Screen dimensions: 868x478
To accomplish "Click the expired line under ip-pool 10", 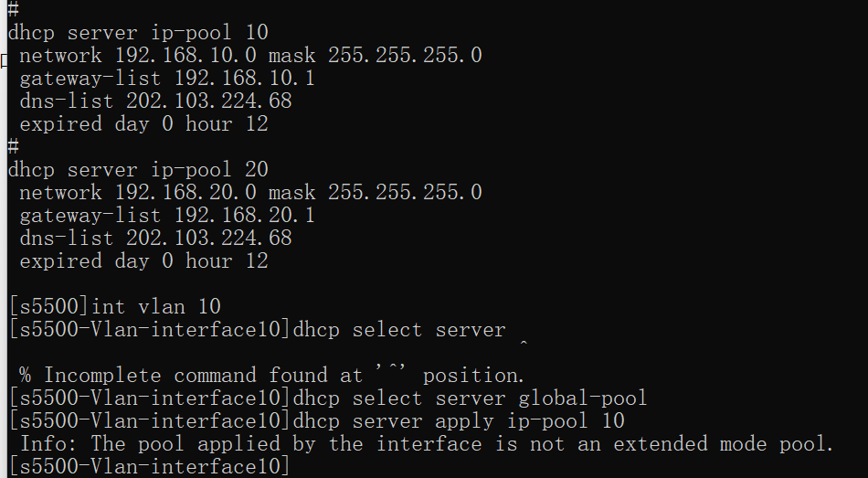I will pyautogui.click(x=143, y=124).
